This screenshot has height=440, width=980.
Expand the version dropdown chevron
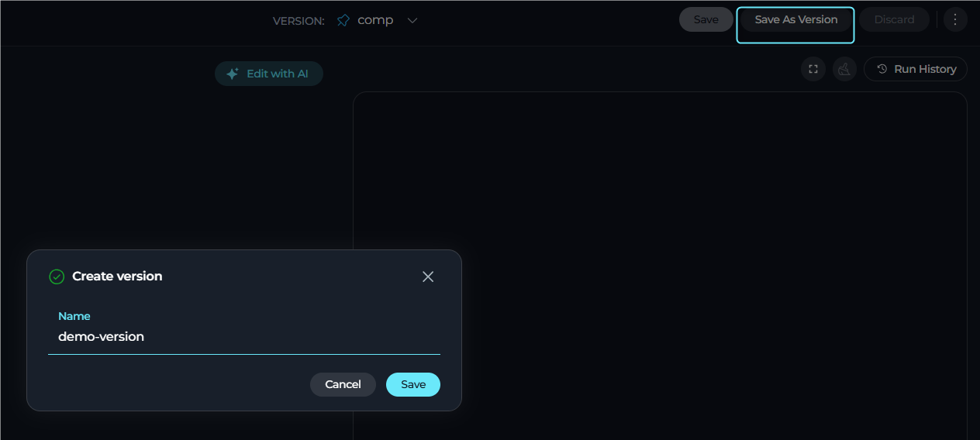coord(412,20)
